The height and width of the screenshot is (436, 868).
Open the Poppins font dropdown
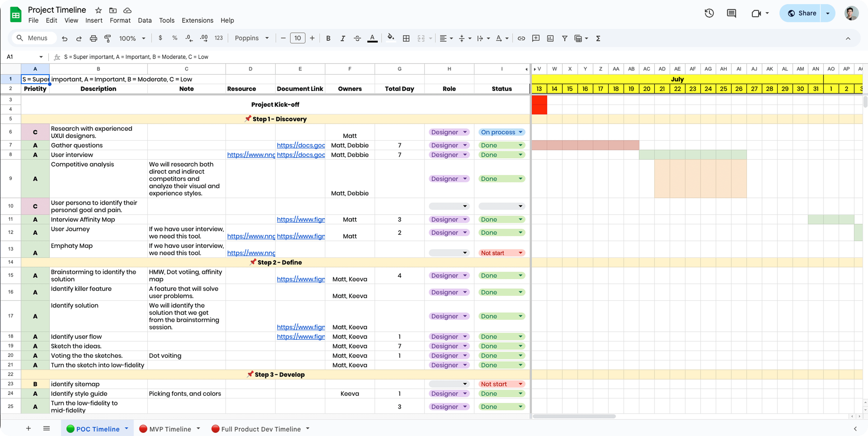pos(252,38)
